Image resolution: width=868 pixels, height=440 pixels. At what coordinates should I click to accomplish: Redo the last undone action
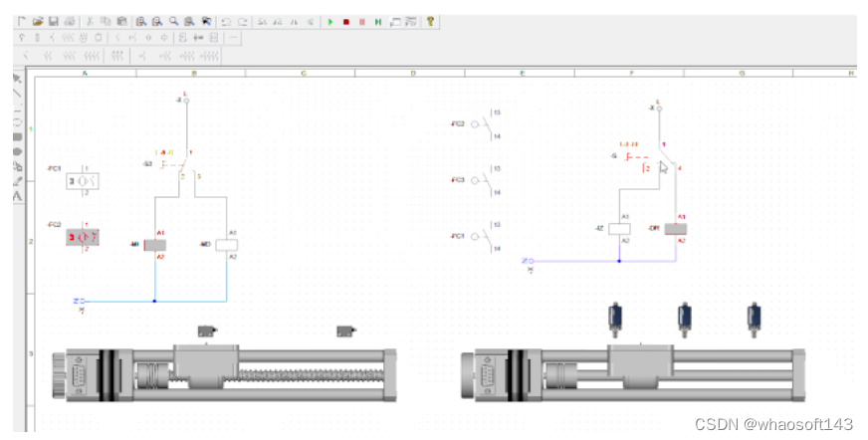coord(243,22)
